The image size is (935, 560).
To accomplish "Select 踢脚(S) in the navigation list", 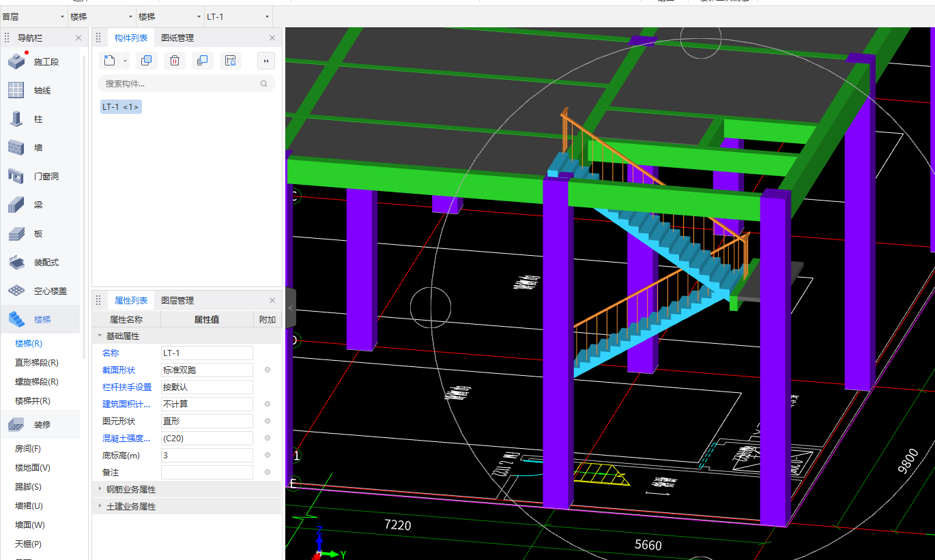I will [x=28, y=487].
